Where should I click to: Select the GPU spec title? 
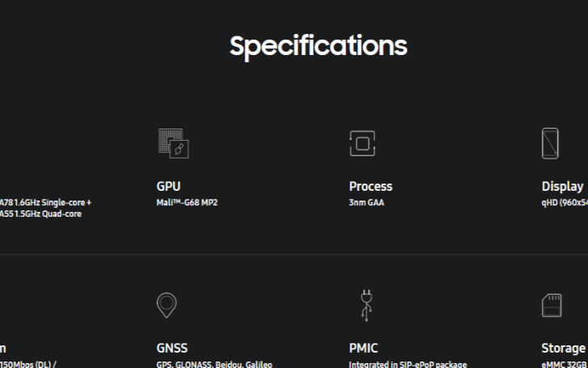click(x=168, y=186)
